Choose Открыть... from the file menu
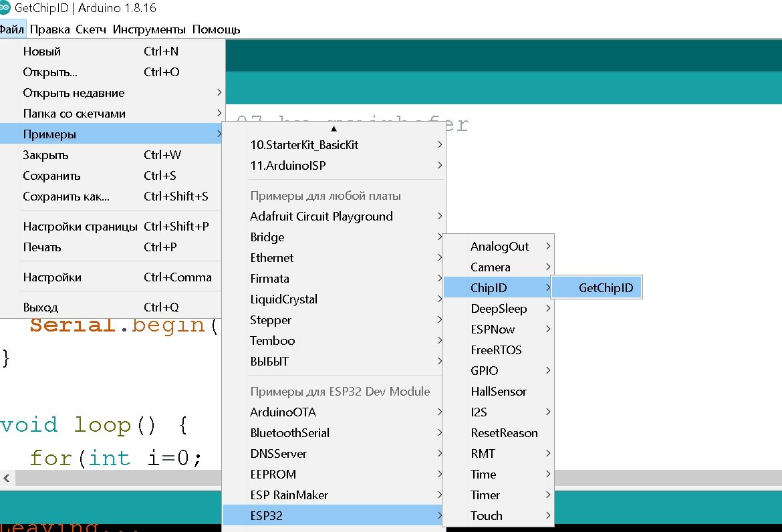 111,72
